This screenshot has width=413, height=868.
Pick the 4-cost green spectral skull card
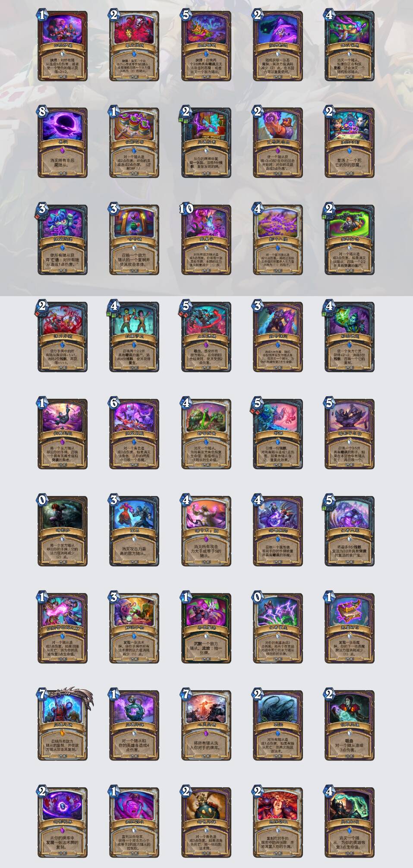350,822
